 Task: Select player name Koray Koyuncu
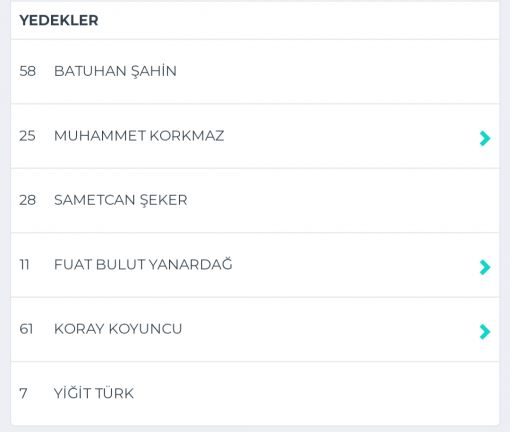pyautogui.click(x=118, y=329)
